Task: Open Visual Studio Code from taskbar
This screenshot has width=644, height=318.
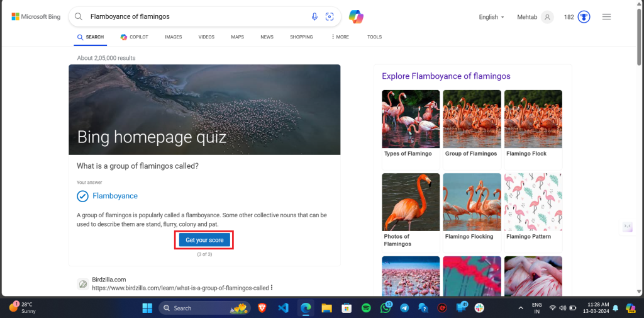Action: (x=283, y=308)
